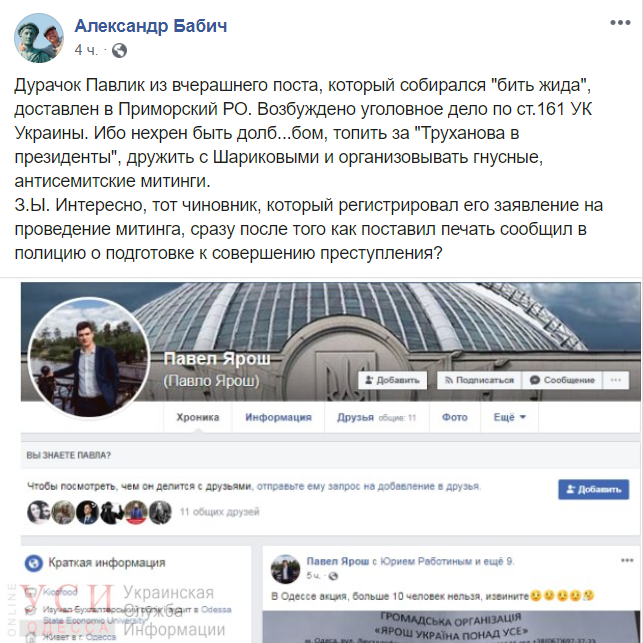Open post options three-dots menu
The height and width of the screenshot is (643, 643).
[x=620, y=23]
